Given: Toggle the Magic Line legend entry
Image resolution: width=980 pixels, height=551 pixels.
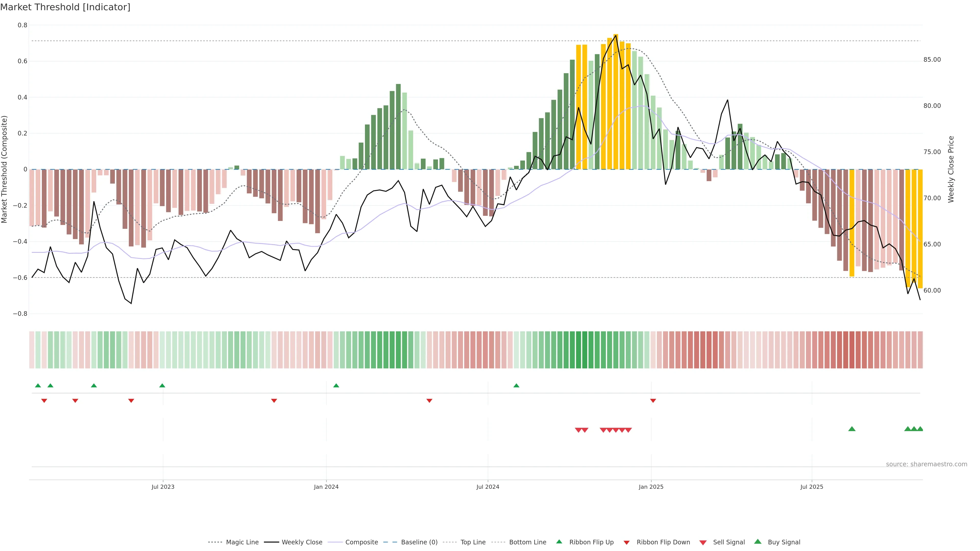Looking at the screenshot, I should (x=242, y=542).
